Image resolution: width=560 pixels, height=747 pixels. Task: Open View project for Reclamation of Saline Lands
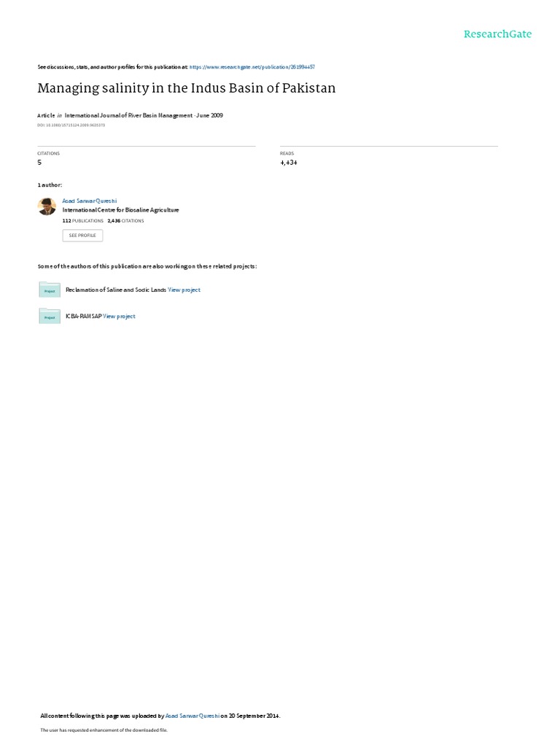pos(184,290)
